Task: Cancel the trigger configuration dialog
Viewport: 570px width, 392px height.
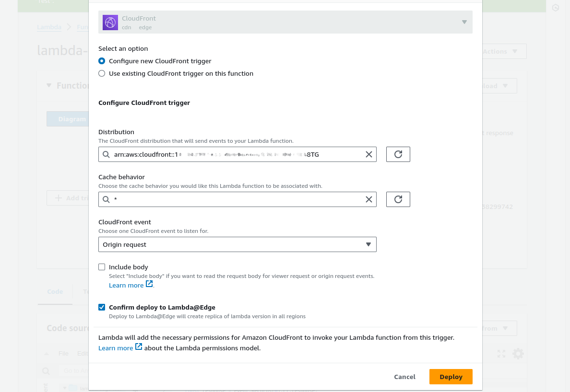Action: [x=404, y=377]
